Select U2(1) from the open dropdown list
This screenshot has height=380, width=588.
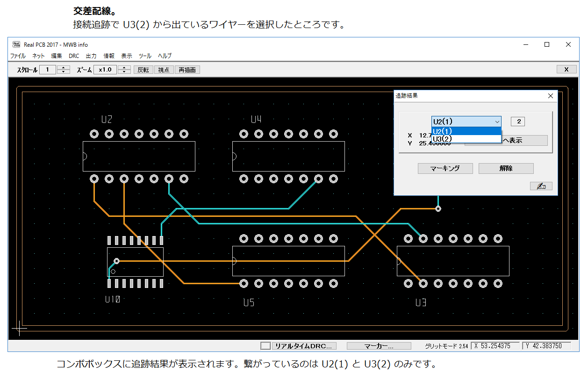(x=466, y=131)
